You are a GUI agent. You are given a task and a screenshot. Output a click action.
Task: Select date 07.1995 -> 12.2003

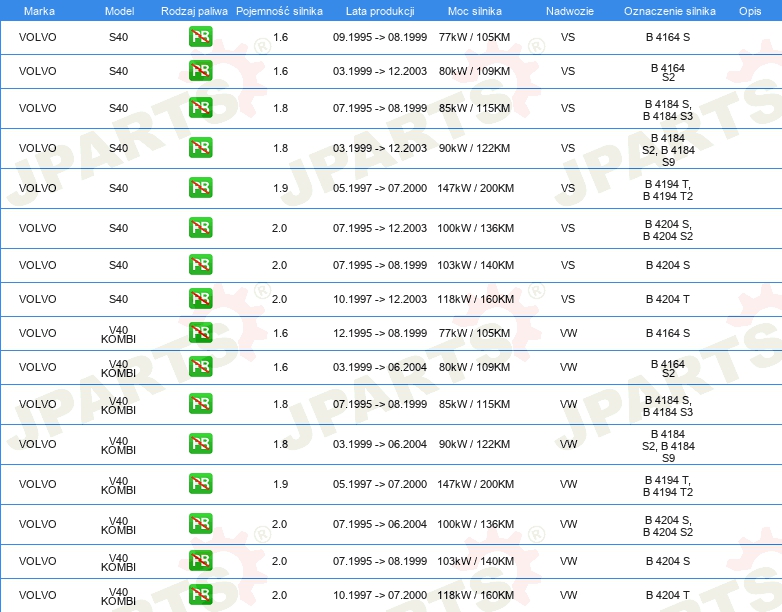(380, 228)
